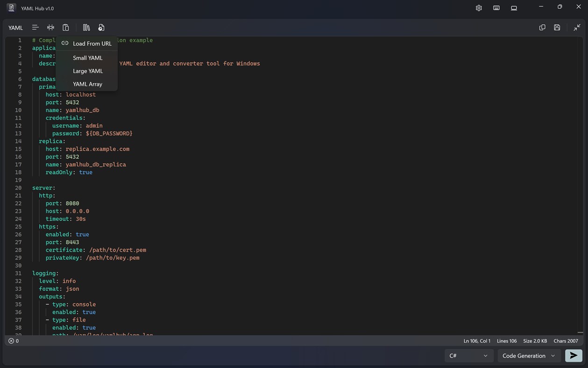Click the replica: key on line 14
Viewport: 588px width, 368px height.
(52, 141)
